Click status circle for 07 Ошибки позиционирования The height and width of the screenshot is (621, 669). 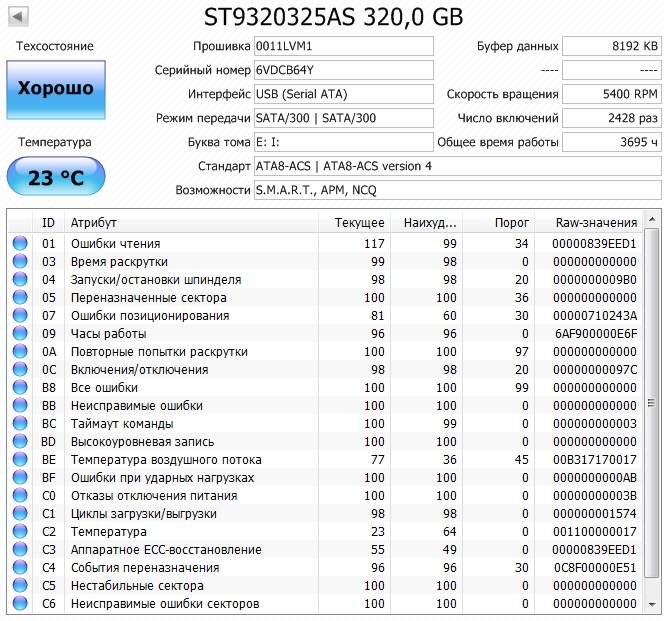(20, 315)
